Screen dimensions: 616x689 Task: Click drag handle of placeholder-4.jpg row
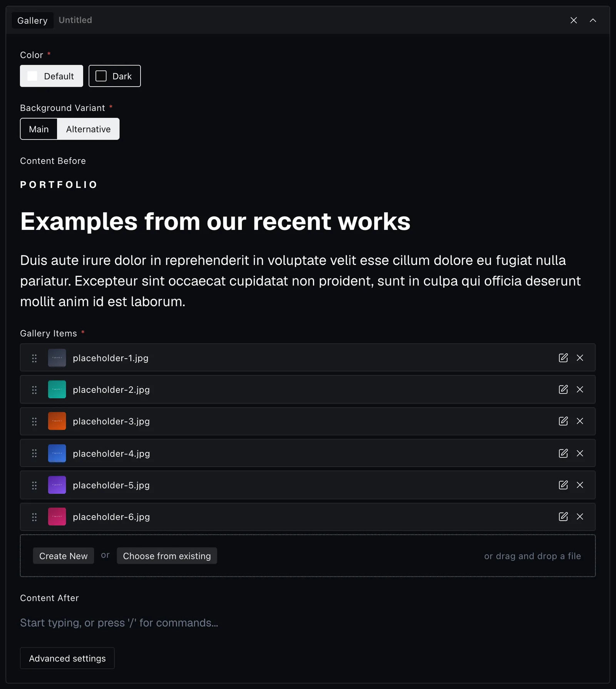click(34, 453)
